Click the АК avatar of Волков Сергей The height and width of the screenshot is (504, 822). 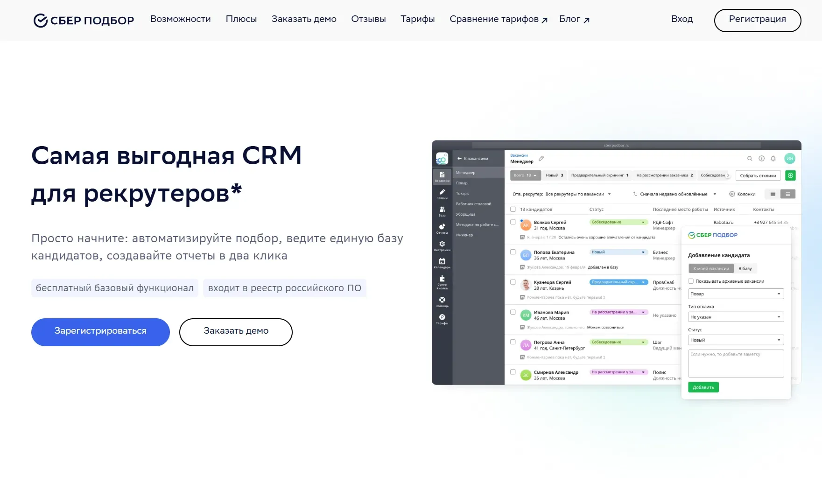pos(526,225)
